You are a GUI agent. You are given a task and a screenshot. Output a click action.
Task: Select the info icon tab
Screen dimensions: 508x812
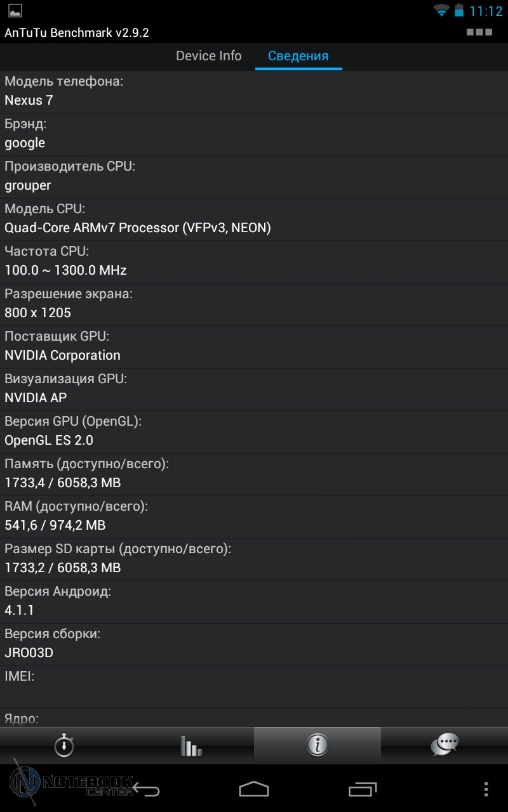317,745
